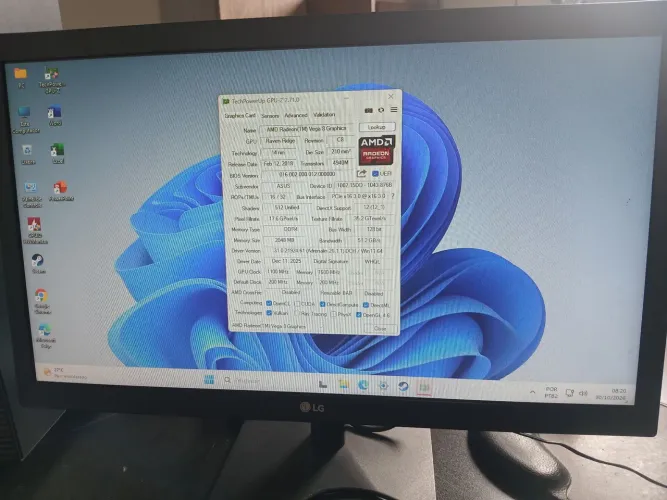Open the Google Chrome desktop shortcut
This screenshot has height=500, width=667.
pyautogui.click(x=42, y=301)
